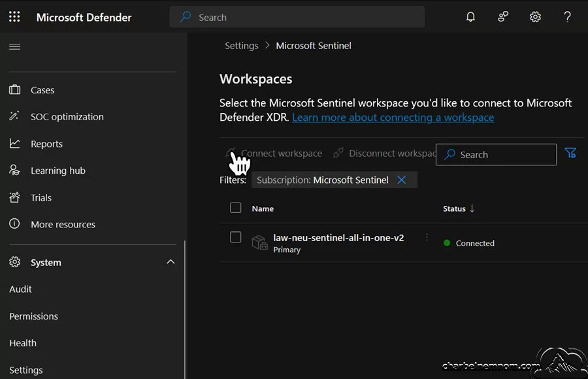Click the Cases briefcase icon
Screen dimensions: 588x379
click(x=14, y=90)
